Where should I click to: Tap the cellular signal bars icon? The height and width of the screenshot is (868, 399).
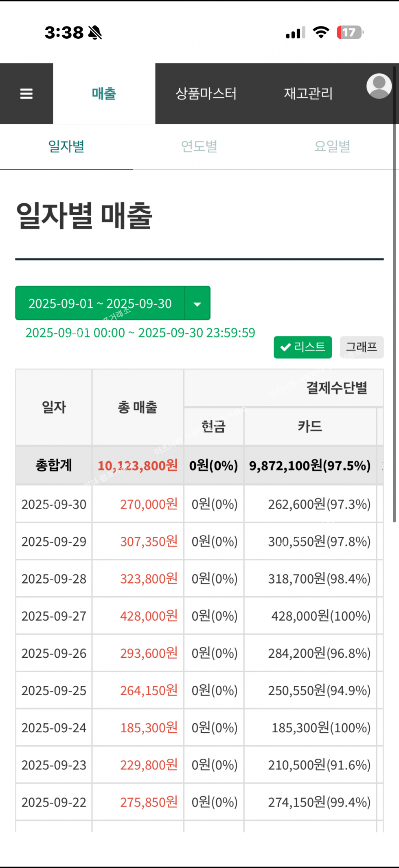pos(296,33)
